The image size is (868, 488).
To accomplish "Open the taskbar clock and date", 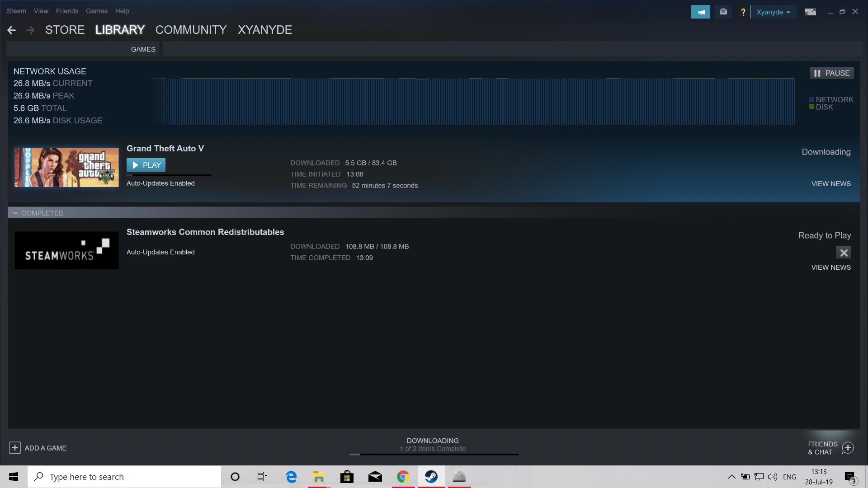I will tap(819, 477).
